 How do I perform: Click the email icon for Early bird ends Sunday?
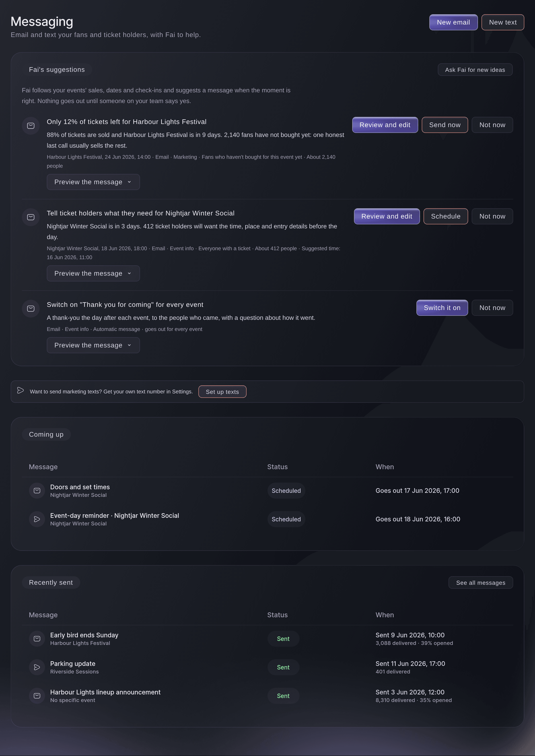click(x=37, y=639)
